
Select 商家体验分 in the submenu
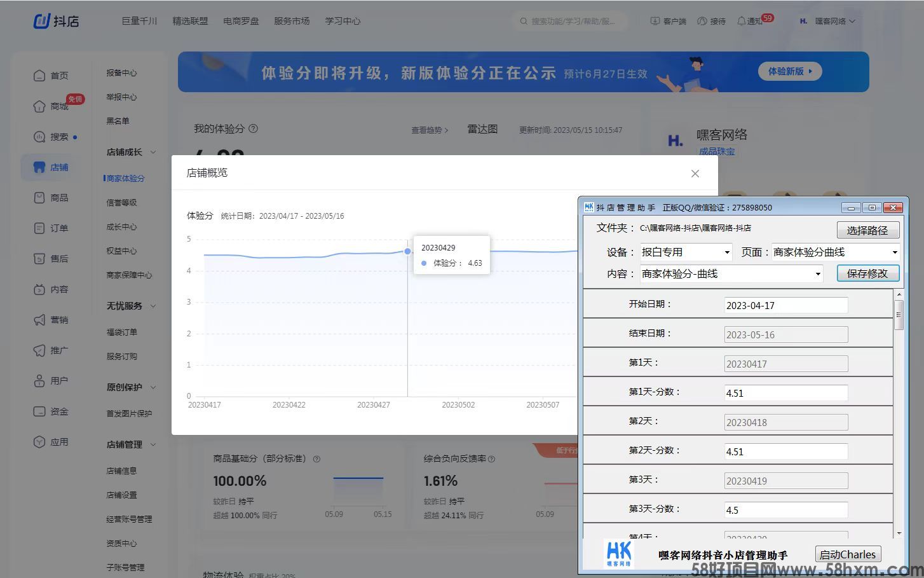[125, 179]
